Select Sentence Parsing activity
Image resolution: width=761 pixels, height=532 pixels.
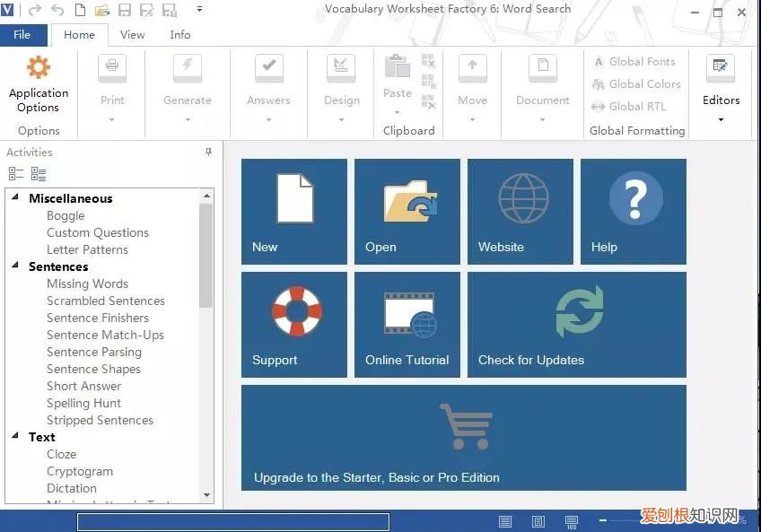coord(94,352)
